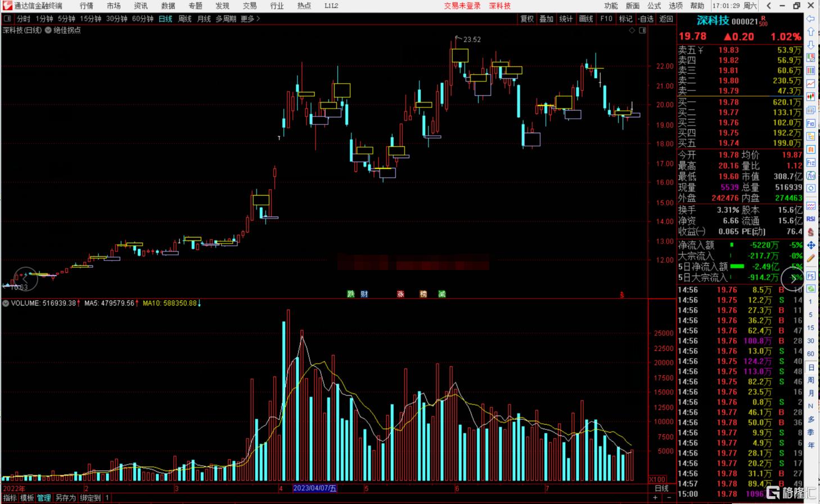
Task: Open the 日线 period selector at bottom right
Action: [661, 488]
